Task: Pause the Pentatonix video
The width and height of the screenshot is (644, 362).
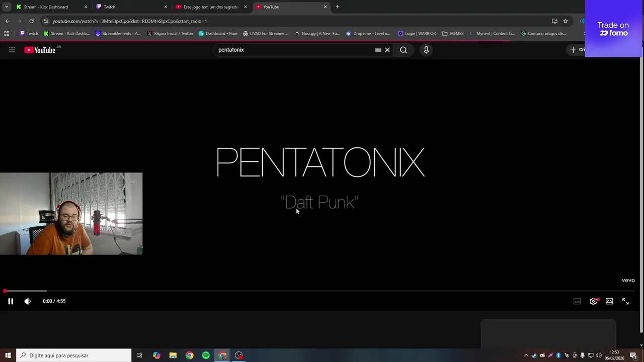Action: 11,301
